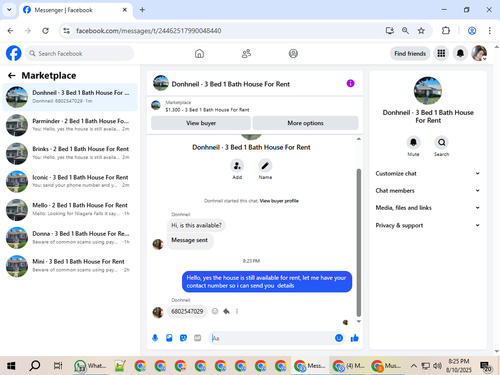Screen dimensions: 500x375
Task: Send a voice clip microphone icon
Action: point(155,338)
